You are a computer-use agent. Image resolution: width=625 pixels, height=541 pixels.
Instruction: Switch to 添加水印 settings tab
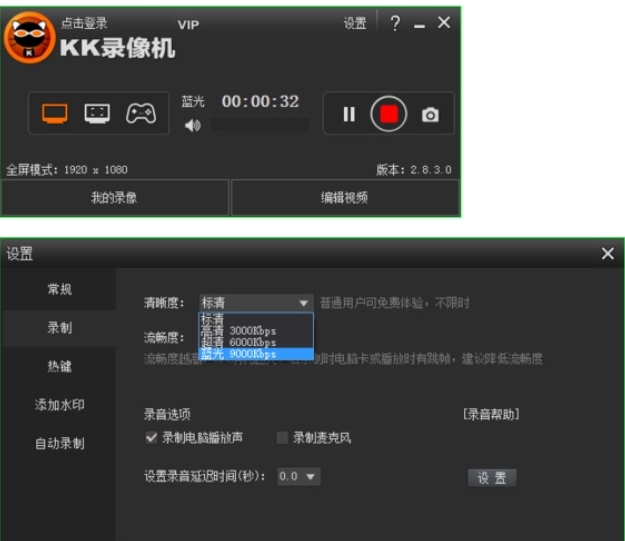(59, 405)
